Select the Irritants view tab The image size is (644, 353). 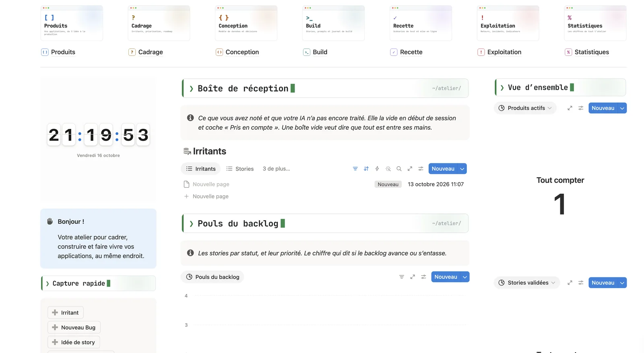coord(201,169)
